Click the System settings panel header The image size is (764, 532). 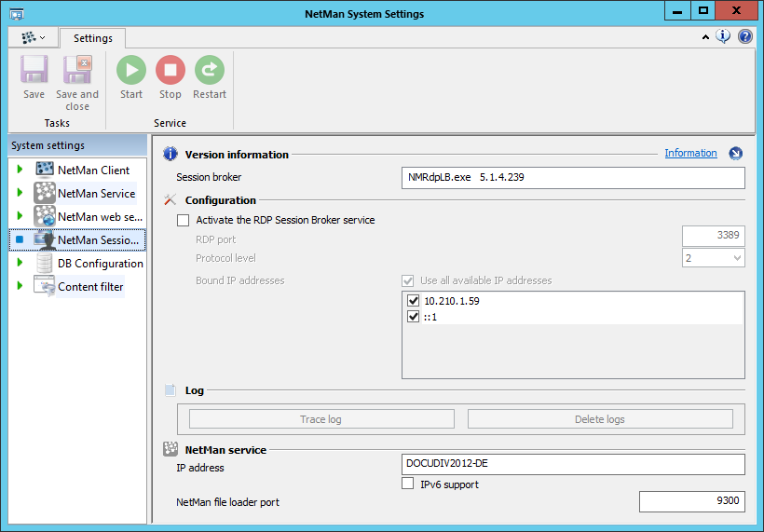[77, 145]
